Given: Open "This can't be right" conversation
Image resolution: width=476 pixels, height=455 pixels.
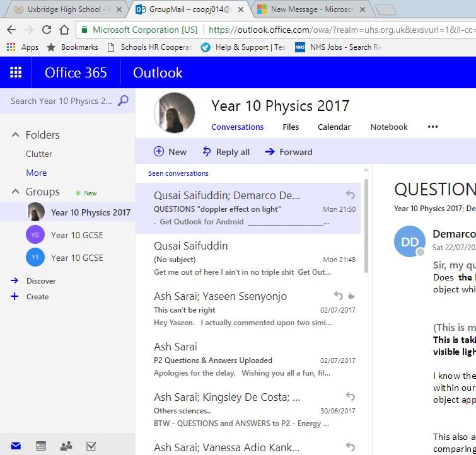Looking at the screenshot, I should [x=248, y=309].
